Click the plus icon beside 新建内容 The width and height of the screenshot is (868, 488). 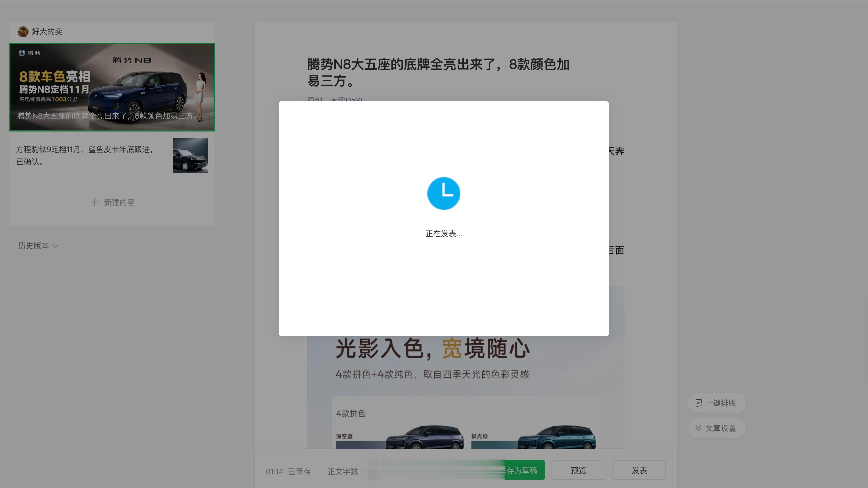[95, 202]
